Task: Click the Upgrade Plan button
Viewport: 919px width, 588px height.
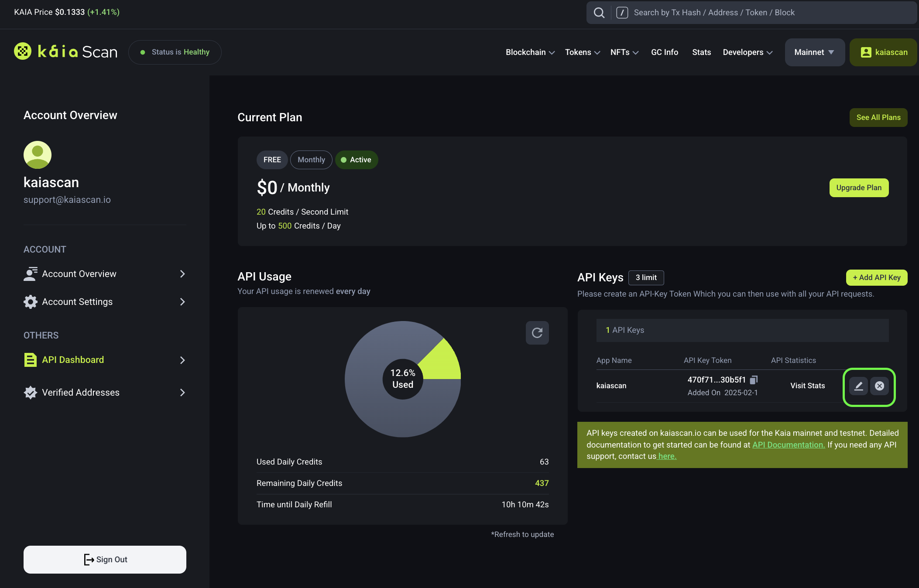Action: 859,188
